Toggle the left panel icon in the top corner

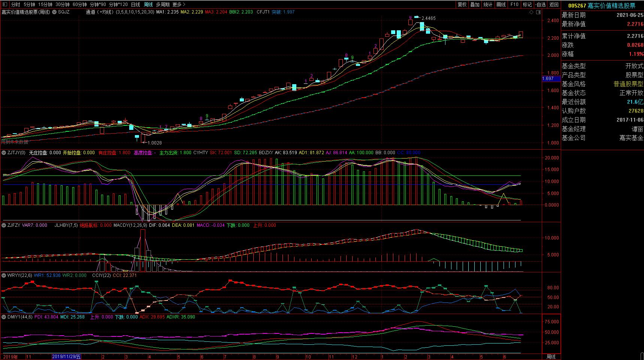point(5,4)
